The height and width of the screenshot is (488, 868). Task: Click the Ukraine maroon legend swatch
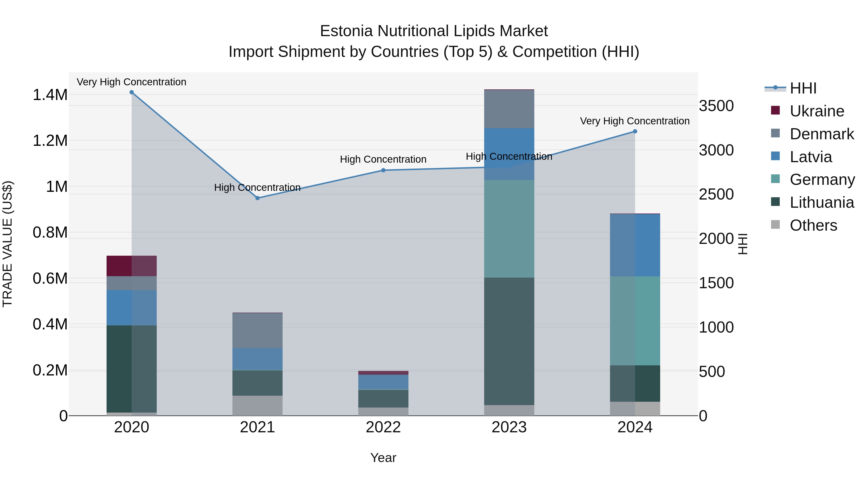click(x=775, y=110)
